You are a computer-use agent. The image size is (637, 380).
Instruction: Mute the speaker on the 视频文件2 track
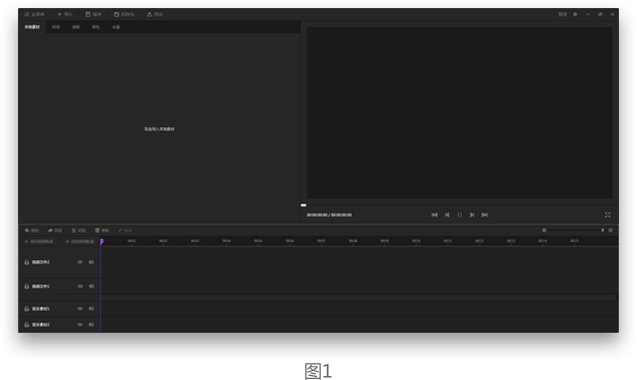(91, 263)
